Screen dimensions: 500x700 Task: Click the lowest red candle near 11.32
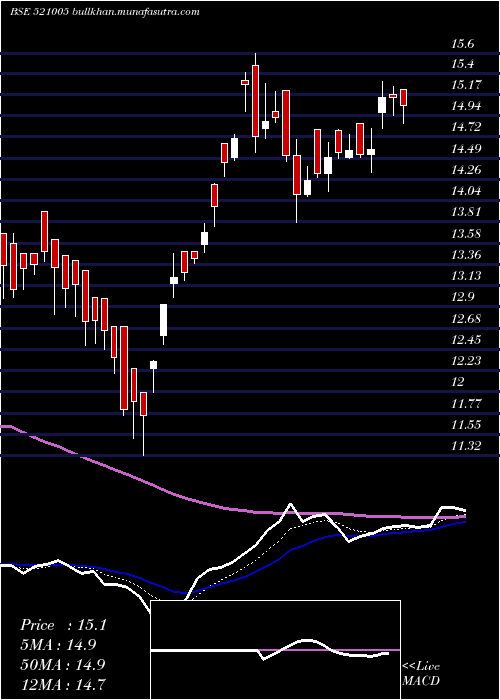point(143,404)
